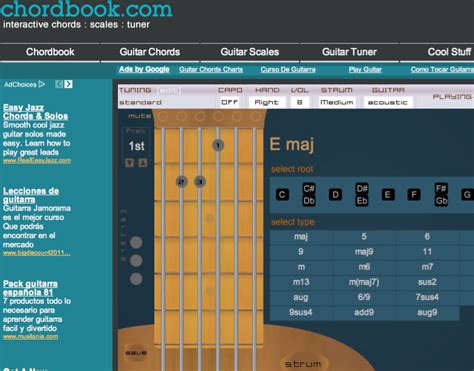Hit the strum button
The image size is (474, 371).
coord(303,363)
